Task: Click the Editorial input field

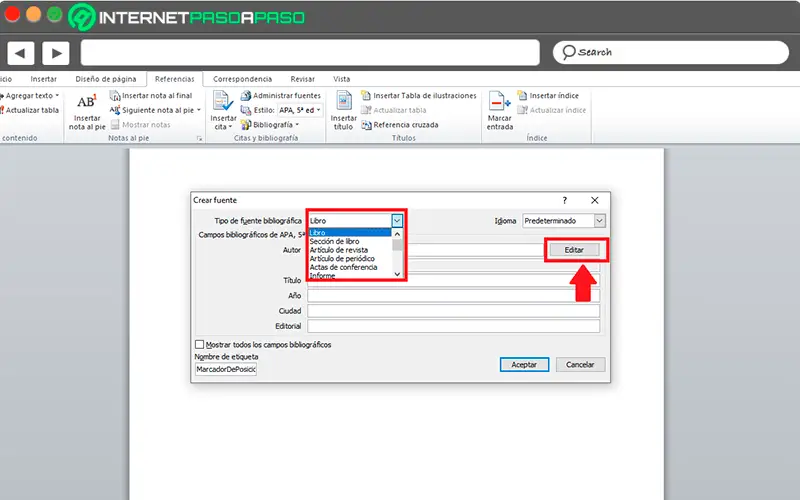Action: click(453, 326)
